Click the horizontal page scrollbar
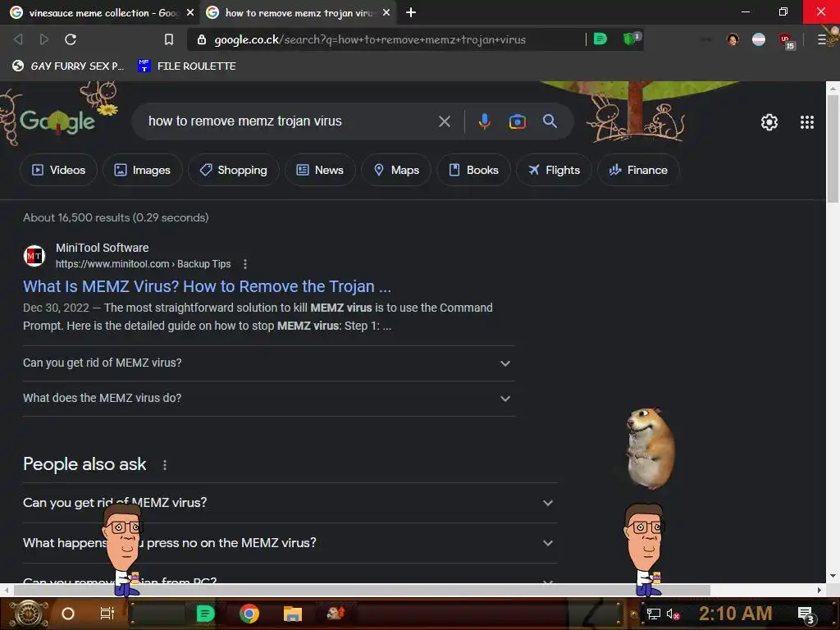 click(362, 591)
